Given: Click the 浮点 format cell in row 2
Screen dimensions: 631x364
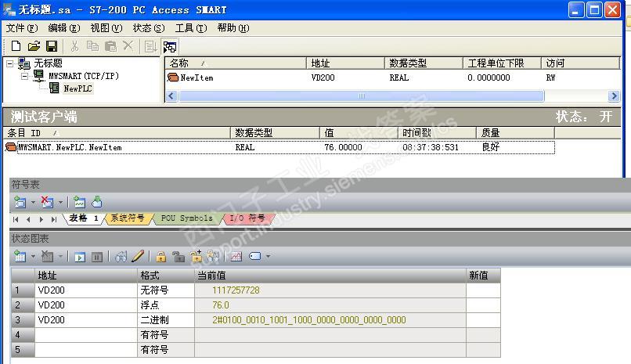Looking at the screenshot, I should (x=166, y=305).
